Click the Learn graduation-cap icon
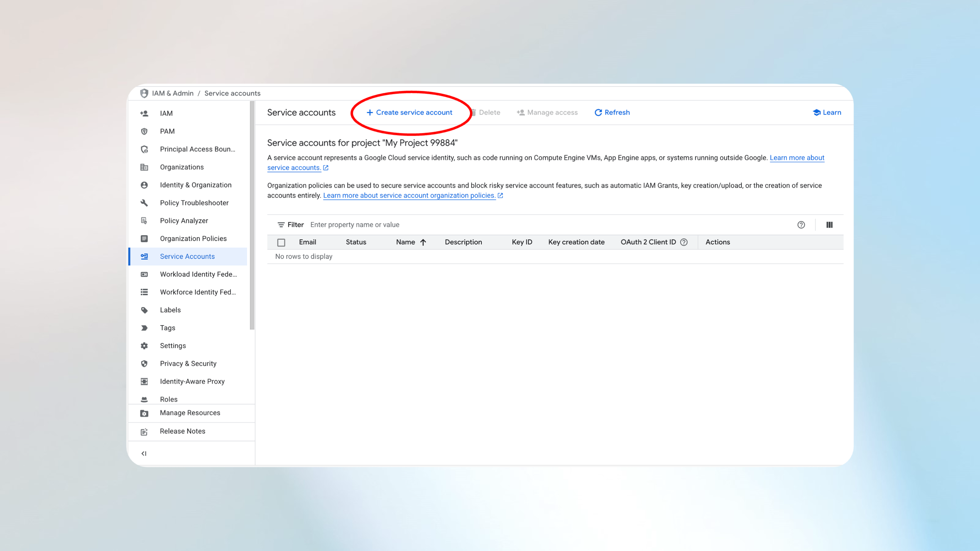The width and height of the screenshot is (980, 551). point(817,112)
